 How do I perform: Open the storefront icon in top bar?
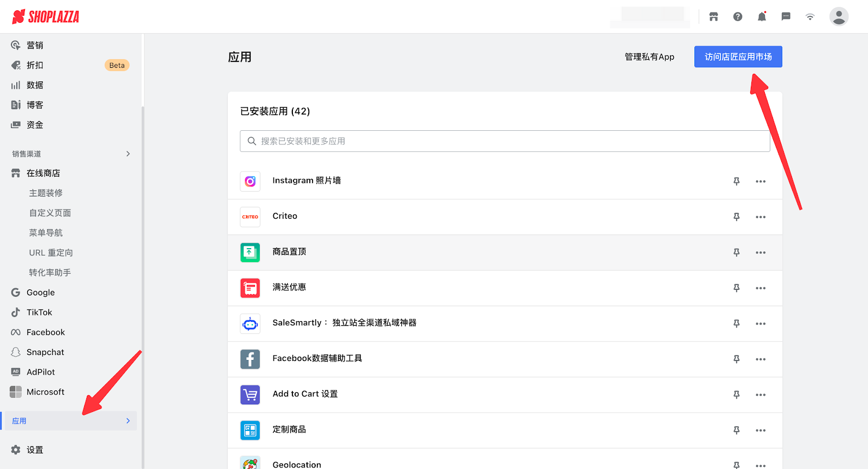pos(713,17)
